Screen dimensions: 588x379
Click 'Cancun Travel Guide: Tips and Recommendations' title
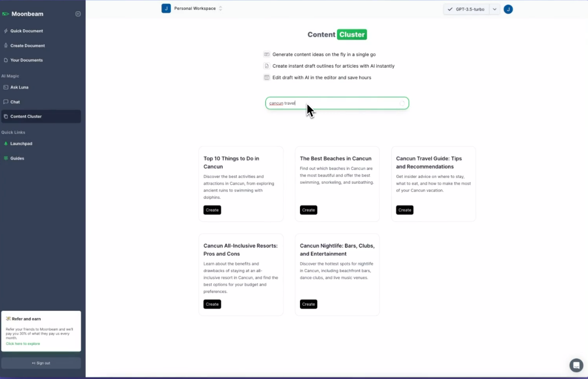click(x=429, y=162)
